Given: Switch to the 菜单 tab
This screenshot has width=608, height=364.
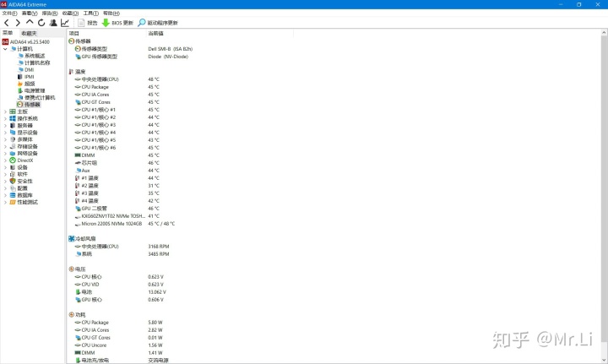Looking at the screenshot, I should (8, 33).
